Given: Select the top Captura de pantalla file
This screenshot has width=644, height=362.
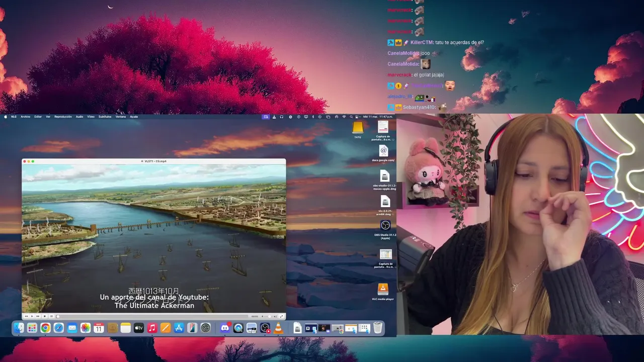Looking at the screenshot, I should (x=383, y=131).
